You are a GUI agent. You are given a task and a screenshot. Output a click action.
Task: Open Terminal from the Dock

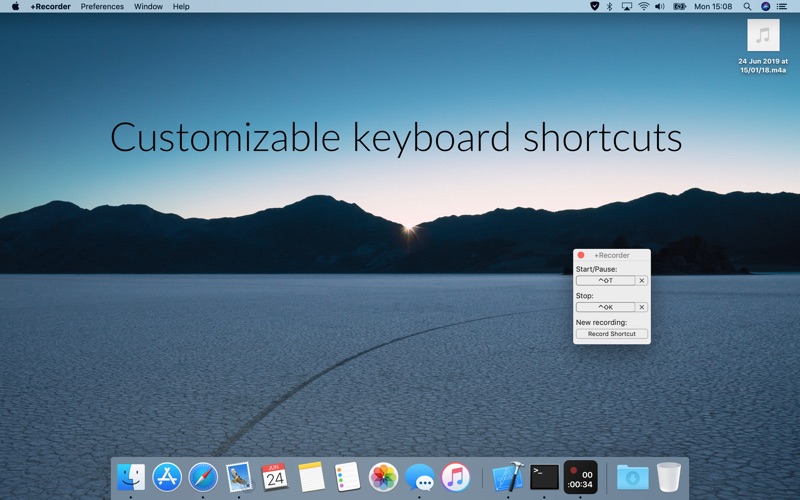[x=544, y=477]
